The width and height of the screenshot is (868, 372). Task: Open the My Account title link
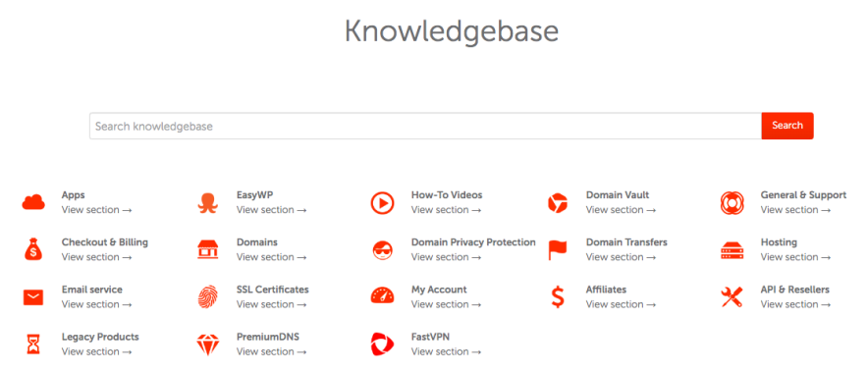439,290
